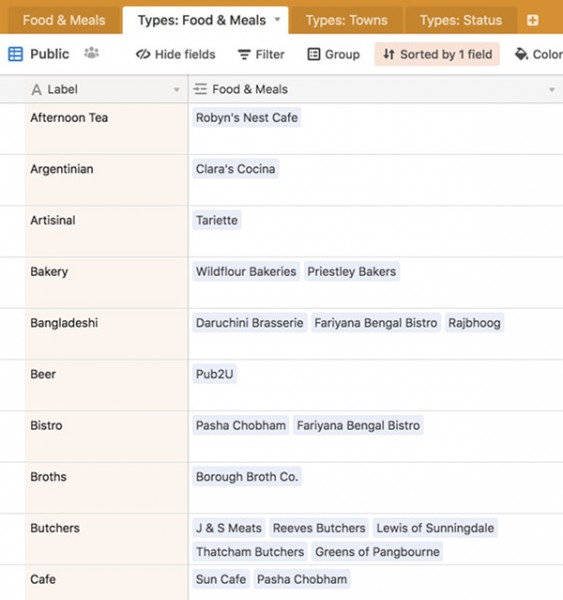Open the Robyn's Nest Cafe linked record
563x600 pixels.
click(x=246, y=117)
